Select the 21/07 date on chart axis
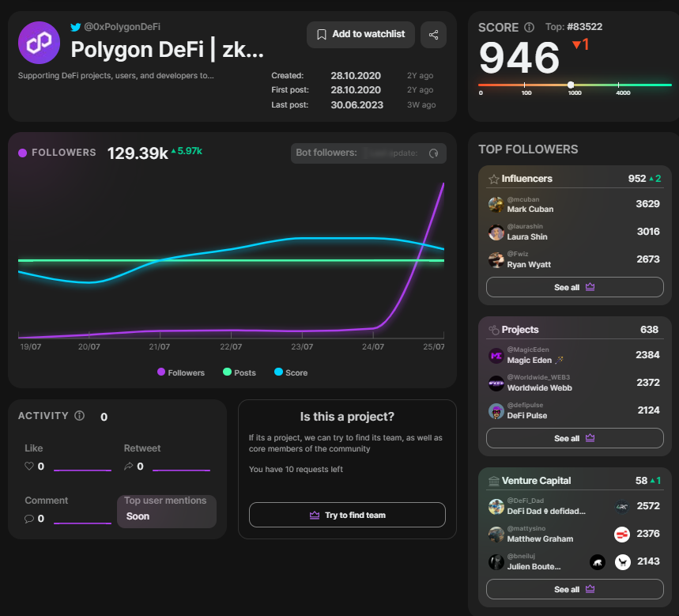The width and height of the screenshot is (679, 616). 160,346
